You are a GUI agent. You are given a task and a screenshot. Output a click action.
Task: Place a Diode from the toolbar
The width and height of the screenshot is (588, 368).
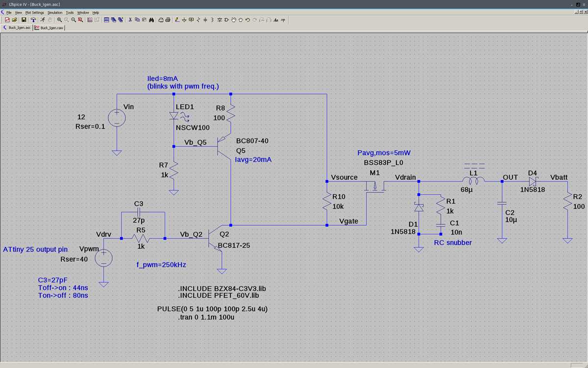click(220, 20)
